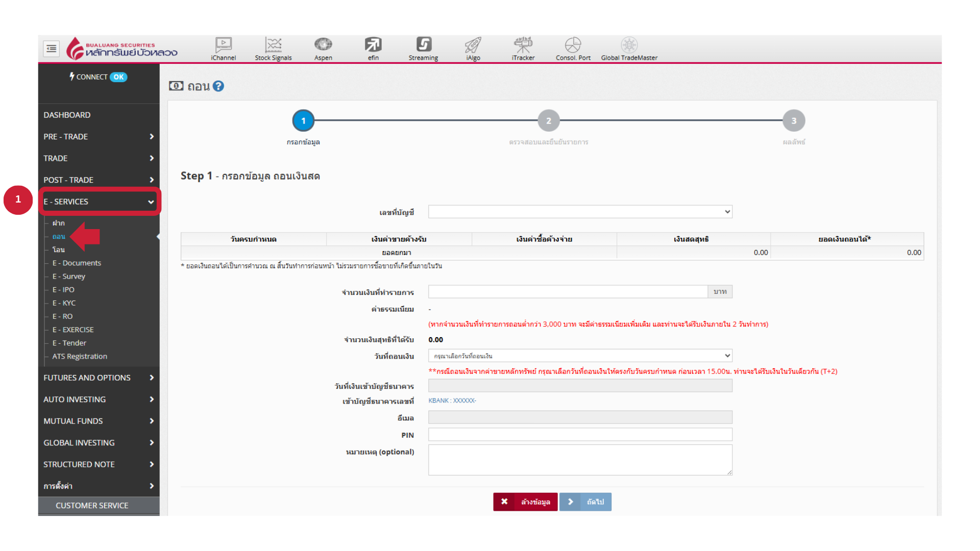Open the Consol. Port pie chart icon
Viewport: 980px width, 551px height.
[x=573, y=45]
